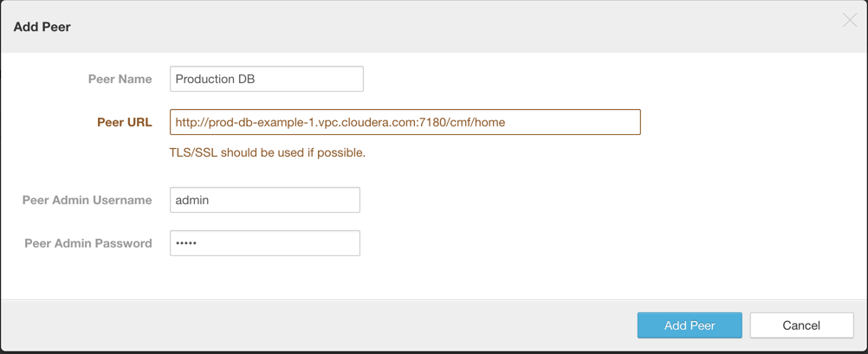Viewport: 868px width, 354px height.
Task: Click the Peer Name input field
Action: pyautogui.click(x=266, y=79)
